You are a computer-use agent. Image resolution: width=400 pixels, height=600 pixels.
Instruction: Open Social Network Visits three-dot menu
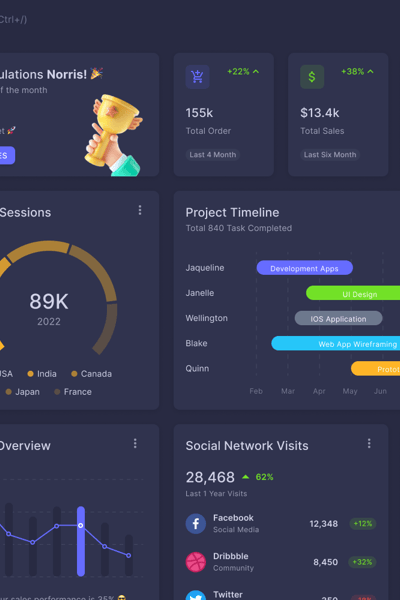pos(369,443)
